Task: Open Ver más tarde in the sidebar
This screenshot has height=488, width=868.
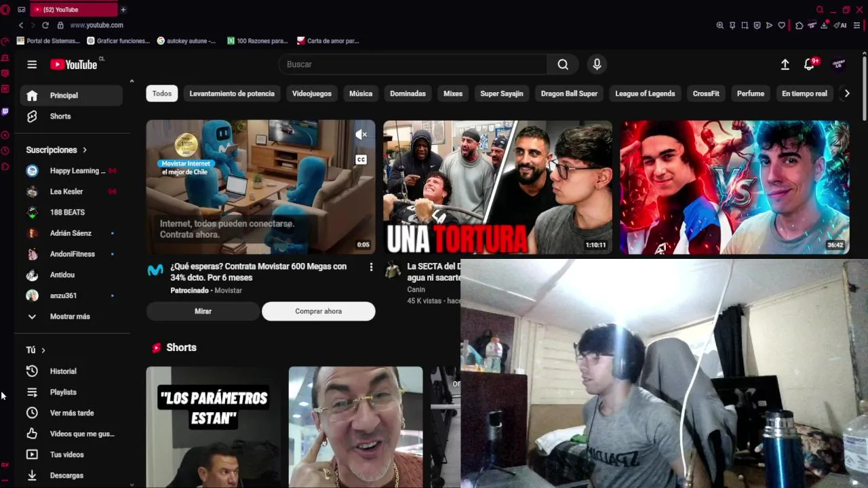Action: click(71, 413)
